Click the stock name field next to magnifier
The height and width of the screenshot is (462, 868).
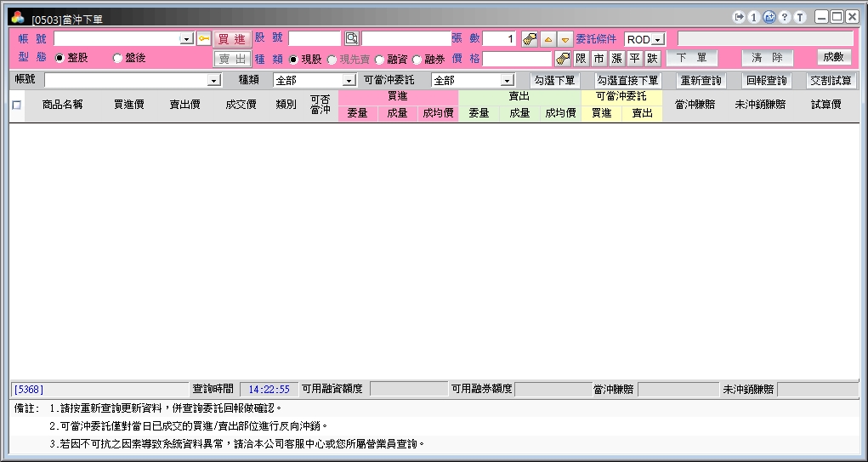click(x=406, y=39)
